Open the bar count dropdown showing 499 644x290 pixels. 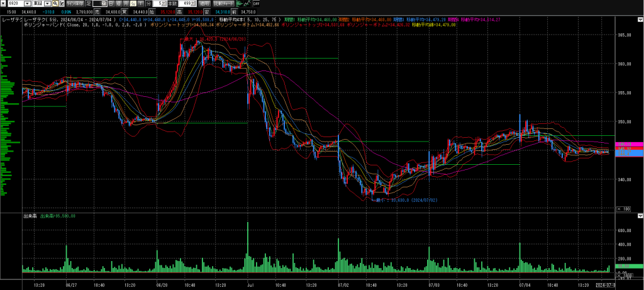[191, 4]
